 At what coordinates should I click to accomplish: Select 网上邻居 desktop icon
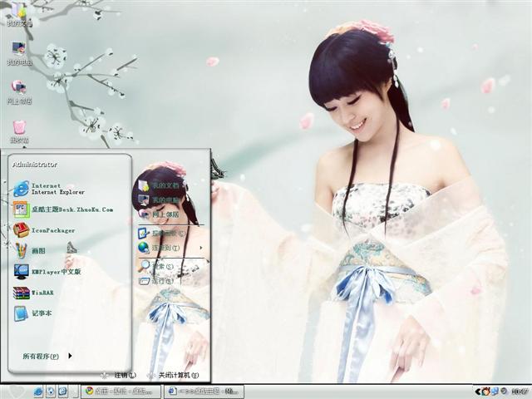(20, 92)
